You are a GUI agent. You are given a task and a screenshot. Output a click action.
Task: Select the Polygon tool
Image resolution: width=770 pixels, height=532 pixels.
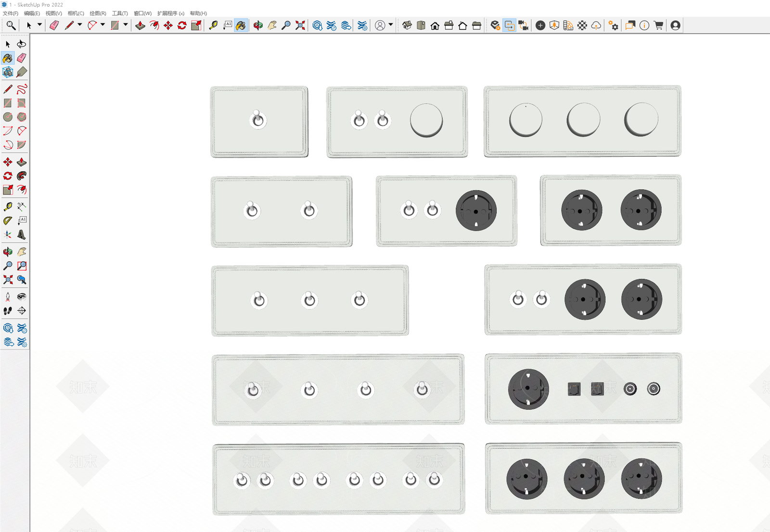click(22, 117)
